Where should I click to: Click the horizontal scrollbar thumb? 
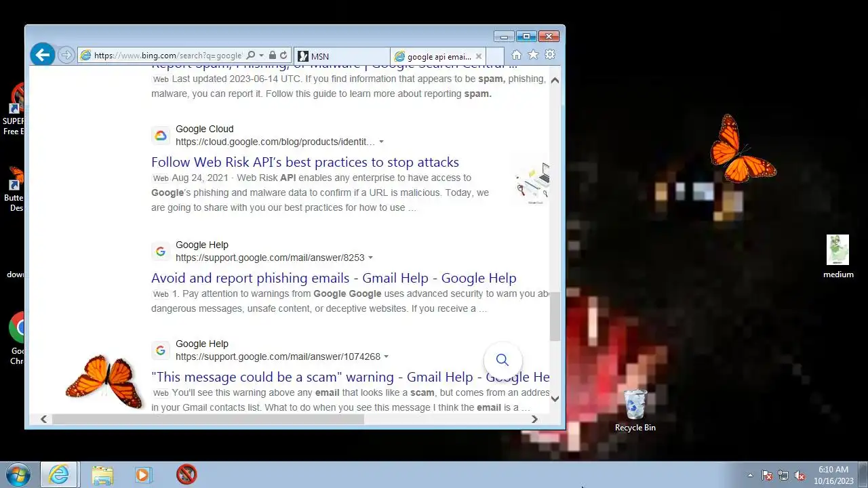click(208, 419)
